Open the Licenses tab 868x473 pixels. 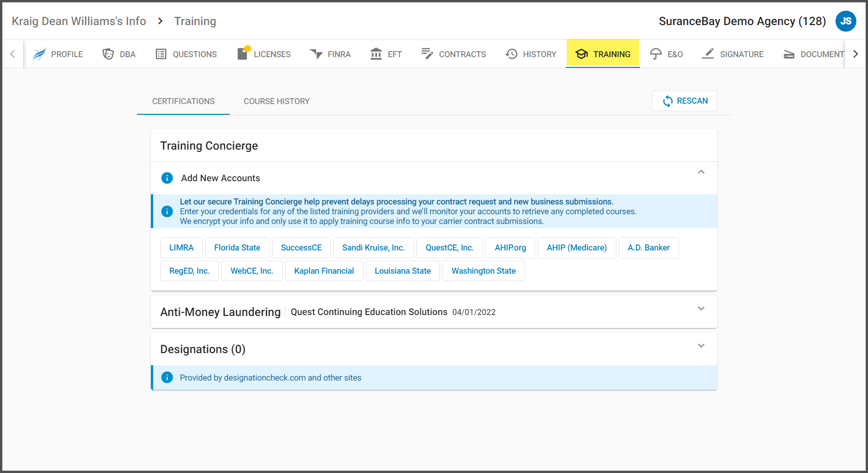click(x=264, y=54)
